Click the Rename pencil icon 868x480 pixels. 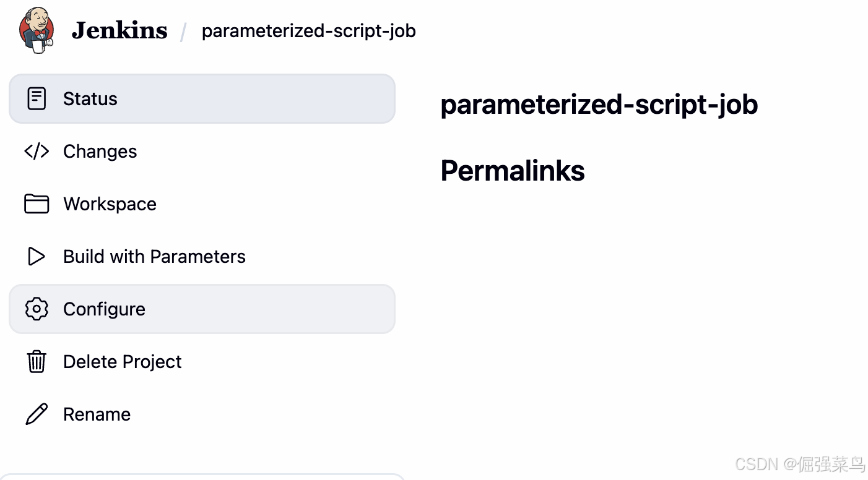[x=37, y=414]
